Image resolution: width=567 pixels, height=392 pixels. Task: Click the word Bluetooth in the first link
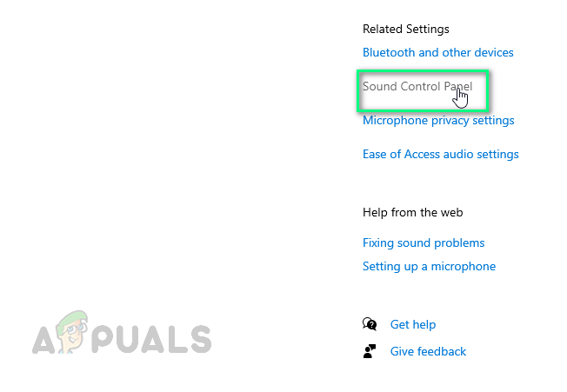pos(389,52)
